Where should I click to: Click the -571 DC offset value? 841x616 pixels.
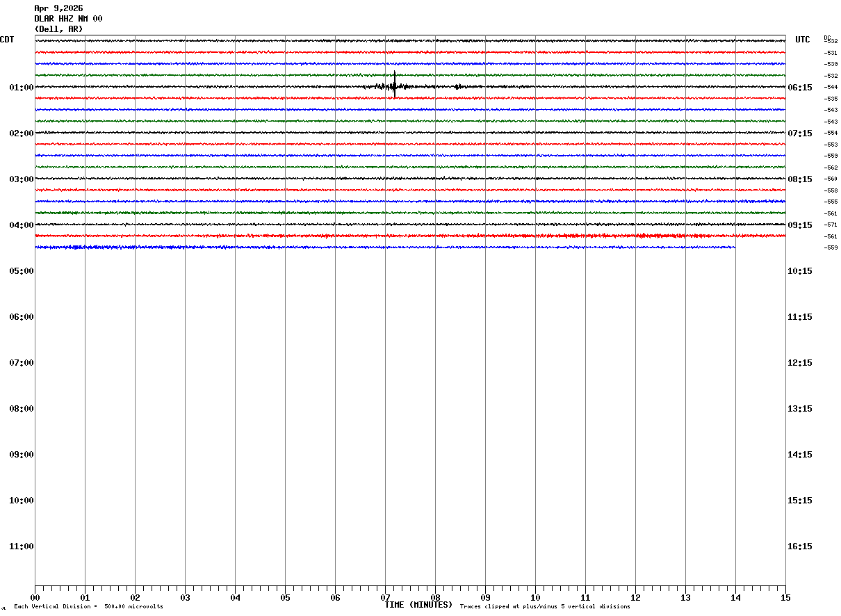coord(831,225)
